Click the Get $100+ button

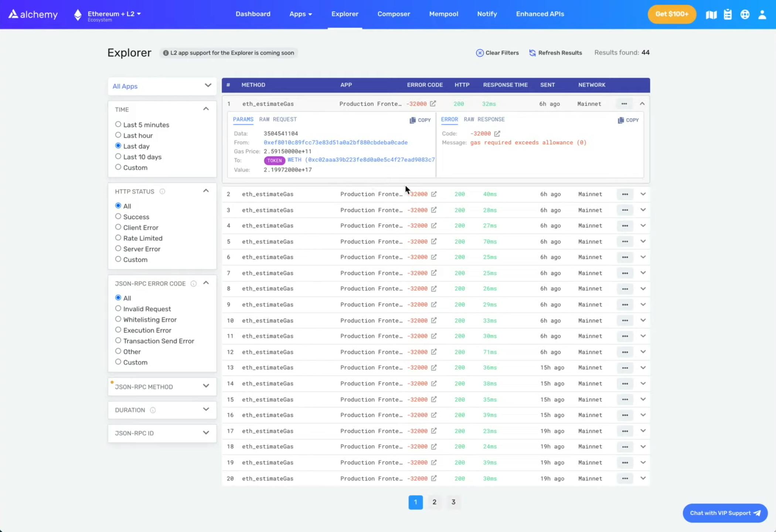pos(671,14)
